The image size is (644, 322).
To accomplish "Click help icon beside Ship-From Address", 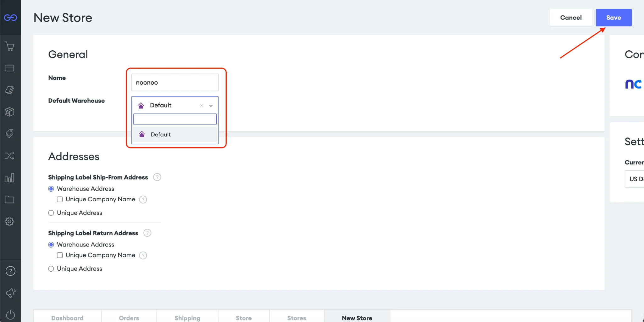I will (x=157, y=177).
